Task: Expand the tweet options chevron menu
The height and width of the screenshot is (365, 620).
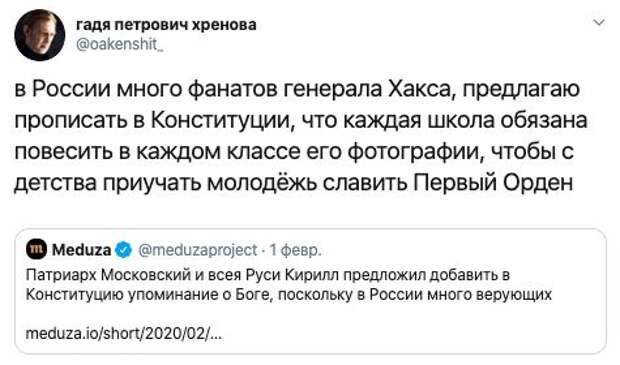Action: click(x=599, y=23)
